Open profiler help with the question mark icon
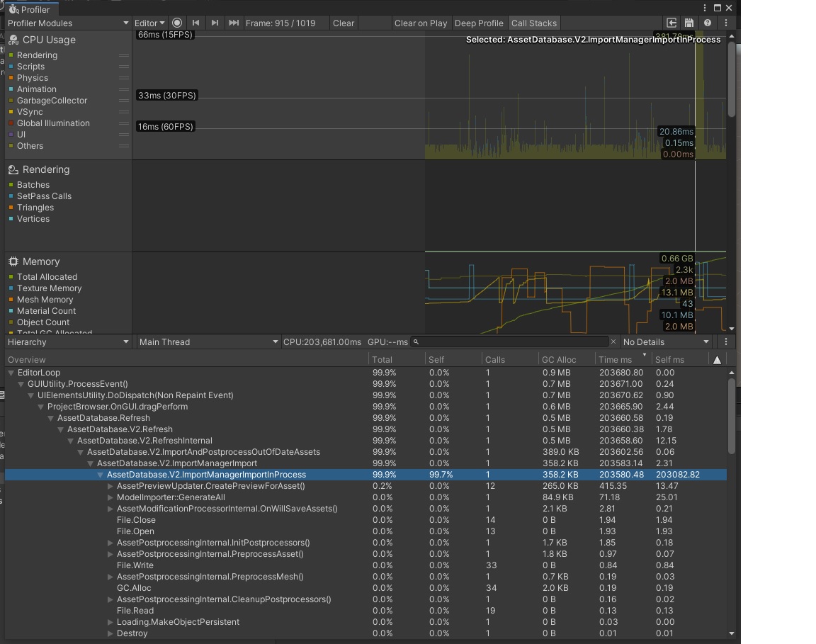The image size is (816, 644). [x=707, y=23]
